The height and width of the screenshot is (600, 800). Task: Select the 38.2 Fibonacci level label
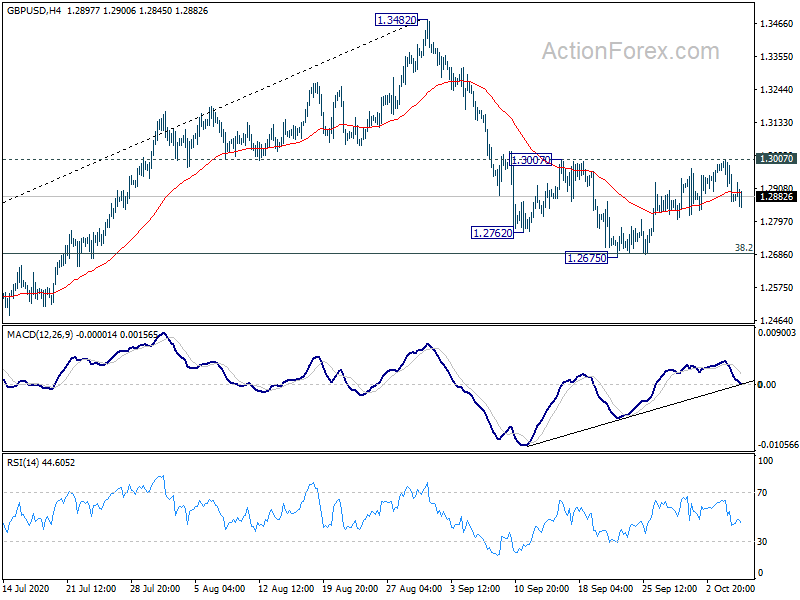coord(743,247)
